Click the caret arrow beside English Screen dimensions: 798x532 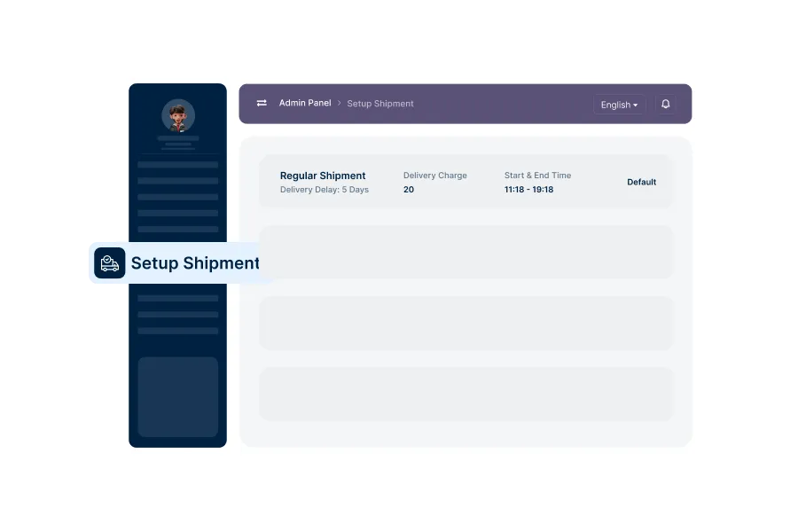tap(636, 106)
